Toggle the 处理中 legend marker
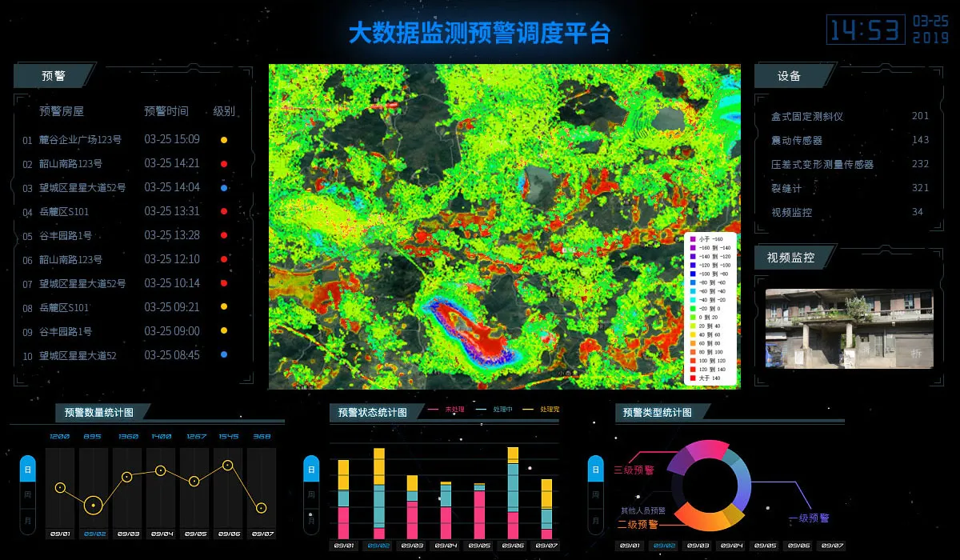Image resolution: width=960 pixels, height=560 pixels. click(x=481, y=410)
